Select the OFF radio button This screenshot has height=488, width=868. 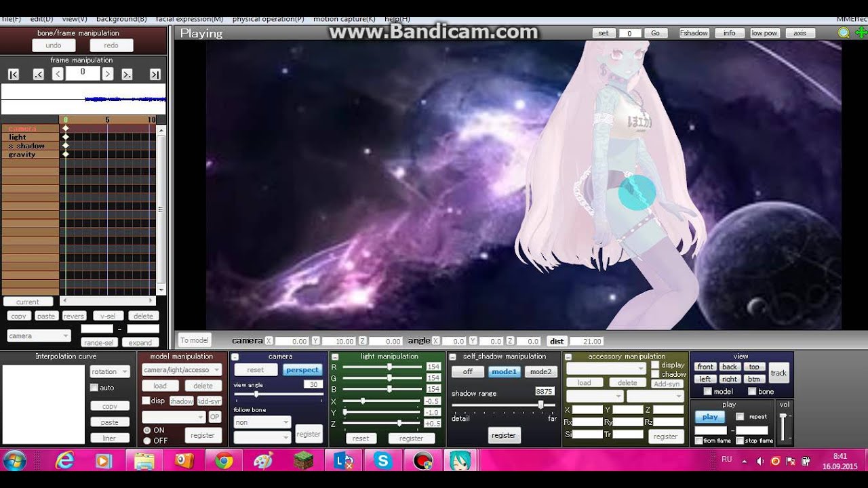pyautogui.click(x=146, y=441)
